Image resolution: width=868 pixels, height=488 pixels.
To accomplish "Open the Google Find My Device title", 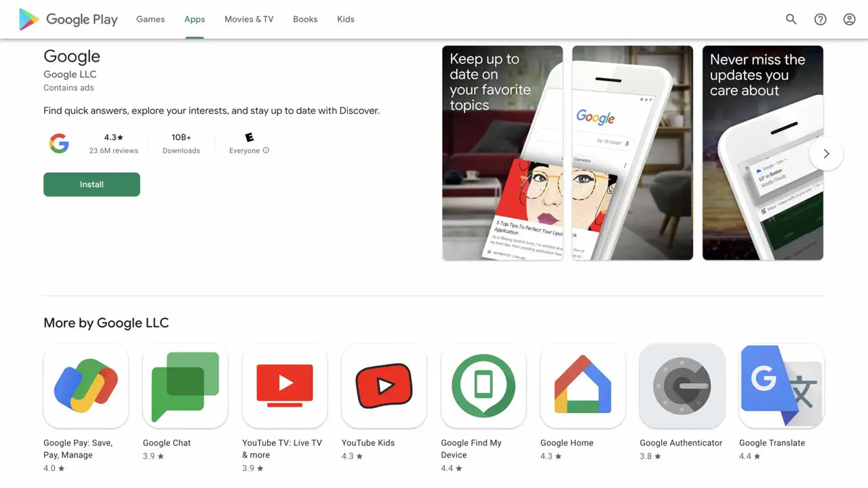I will [471, 449].
